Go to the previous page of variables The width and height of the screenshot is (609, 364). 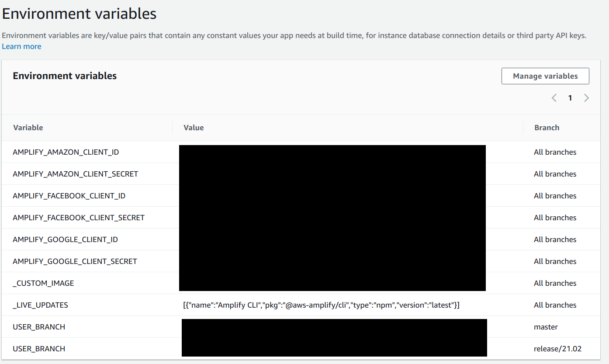coord(554,98)
